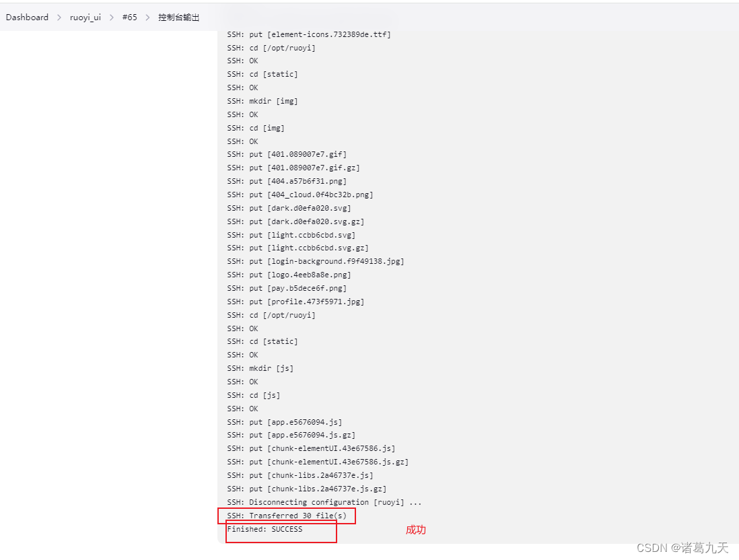This screenshot has height=560, width=739.
Task: Select line 'SSH: put [chunk-libs.2a46737e.js]'
Action: coord(300,475)
